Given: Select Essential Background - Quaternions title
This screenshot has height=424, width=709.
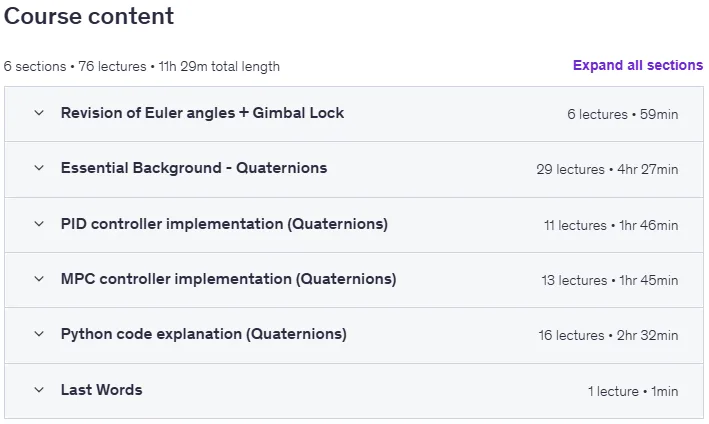Looking at the screenshot, I should [194, 168].
